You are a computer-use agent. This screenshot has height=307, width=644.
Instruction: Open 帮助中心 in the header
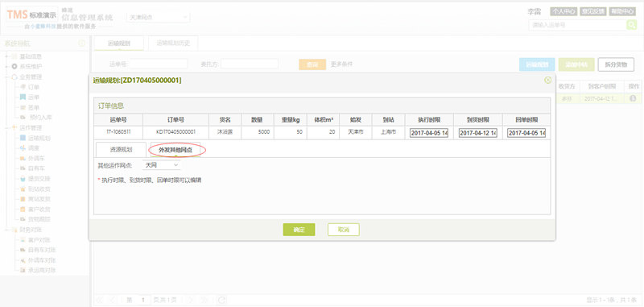click(x=622, y=11)
